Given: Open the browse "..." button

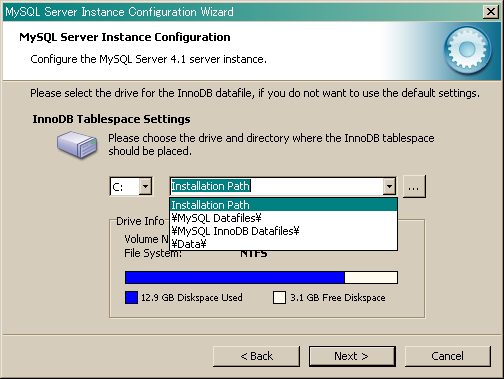Looking at the screenshot, I should pos(414,187).
